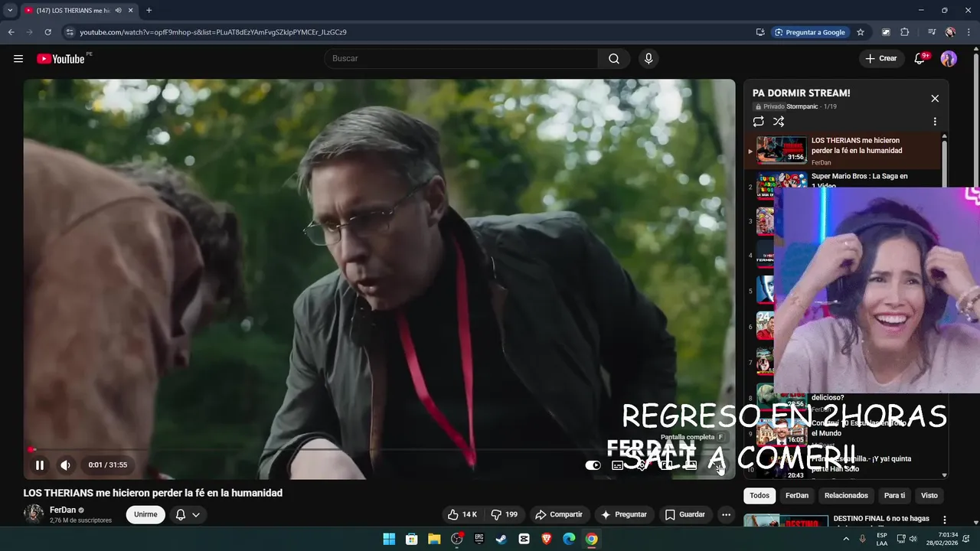This screenshot has height=551, width=980.
Task: Select the Visto filter chip
Action: click(x=929, y=496)
